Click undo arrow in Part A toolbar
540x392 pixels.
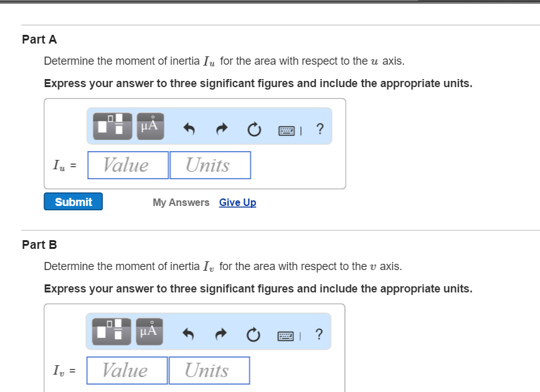click(x=190, y=129)
